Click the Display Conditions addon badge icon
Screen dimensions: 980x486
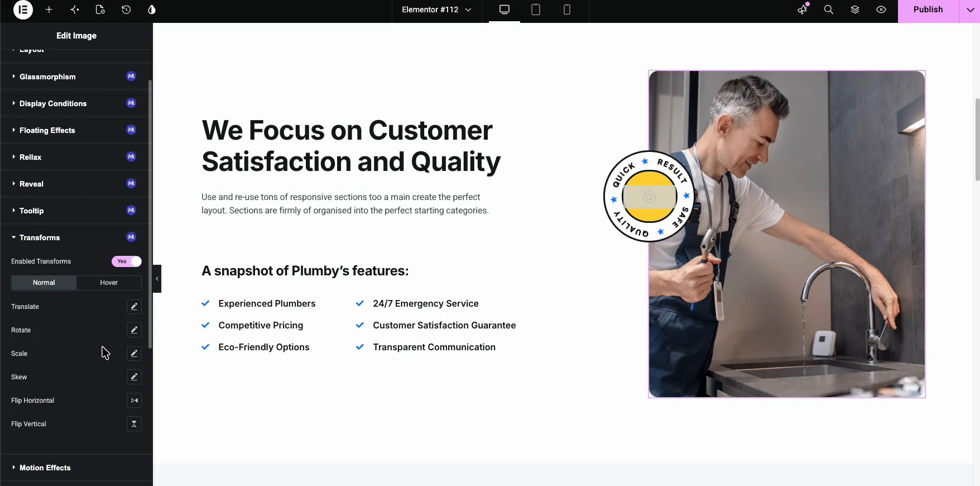pos(131,103)
